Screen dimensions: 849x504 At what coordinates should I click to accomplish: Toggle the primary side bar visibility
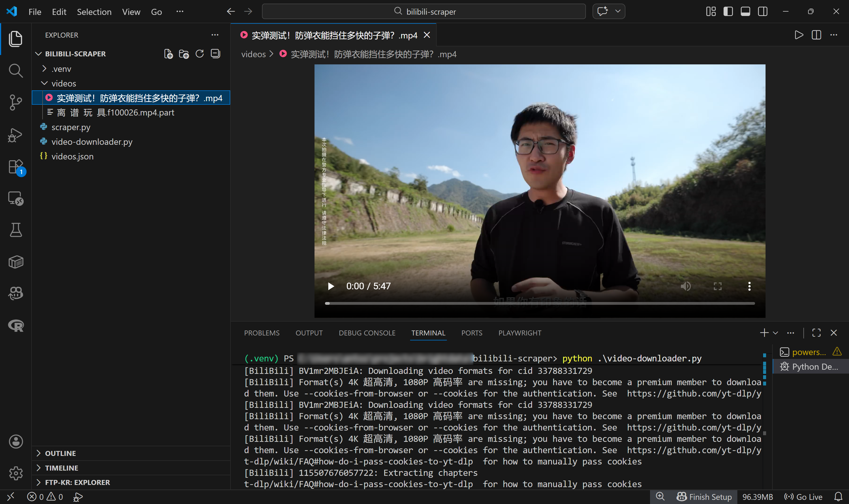coord(728,12)
